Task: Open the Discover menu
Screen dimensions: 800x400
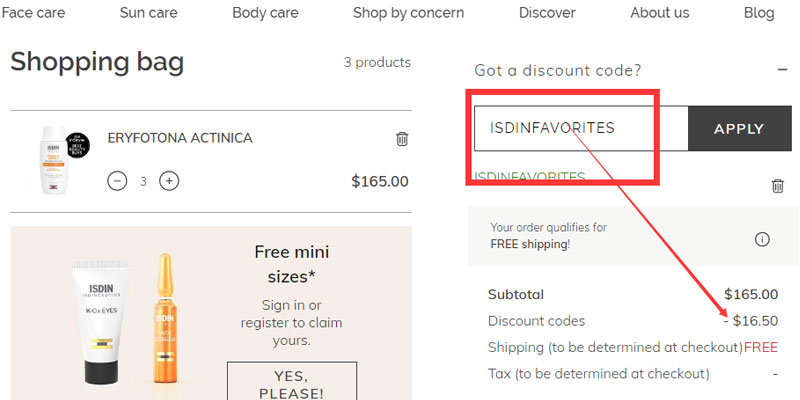Action: pos(547,13)
